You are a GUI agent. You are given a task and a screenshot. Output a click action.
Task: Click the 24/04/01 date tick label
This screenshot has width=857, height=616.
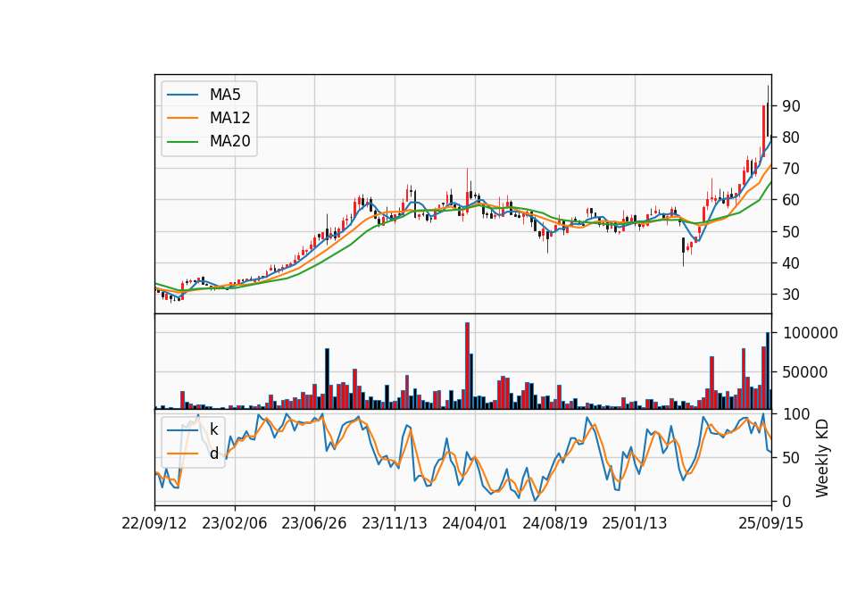click(x=474, y=523)
